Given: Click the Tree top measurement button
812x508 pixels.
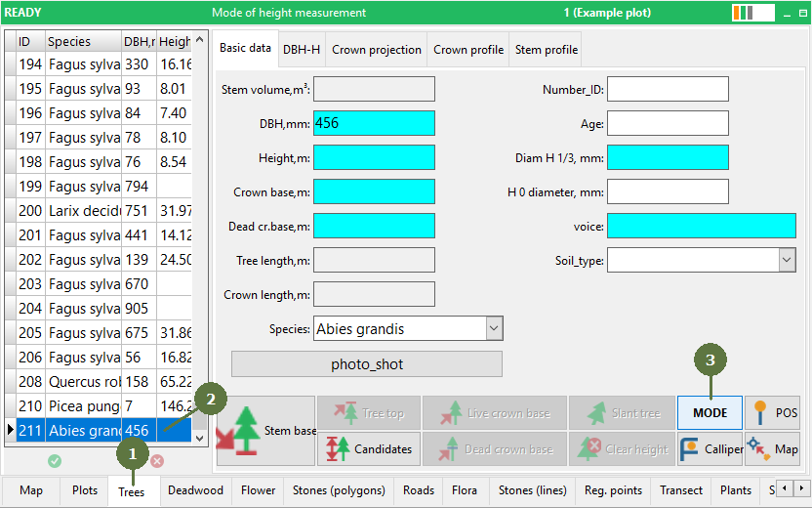Looking at the screenshot, I should pos(369,413).
